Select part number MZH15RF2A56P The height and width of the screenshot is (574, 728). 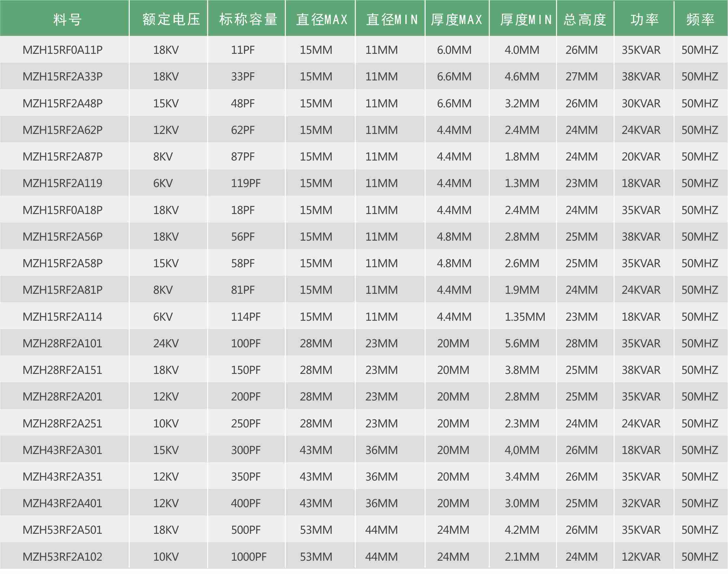click(63, 236)
